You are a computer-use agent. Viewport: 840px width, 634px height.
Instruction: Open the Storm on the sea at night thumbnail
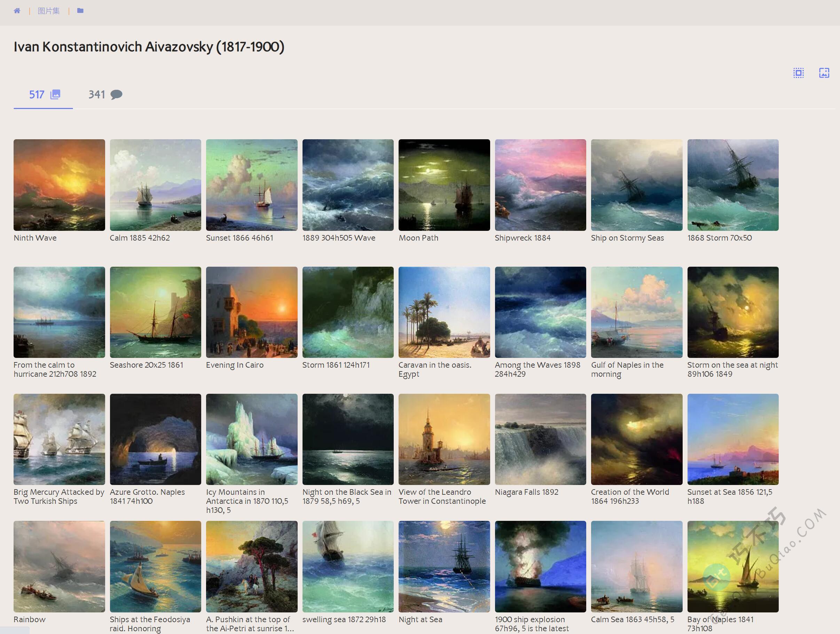(x=733, y=312)
